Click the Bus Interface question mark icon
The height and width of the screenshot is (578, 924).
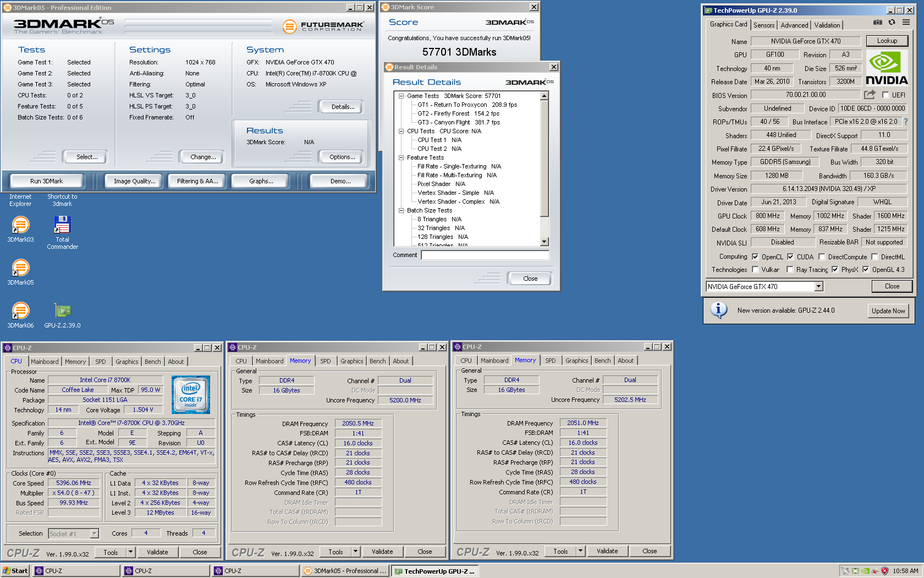(905, 122)
